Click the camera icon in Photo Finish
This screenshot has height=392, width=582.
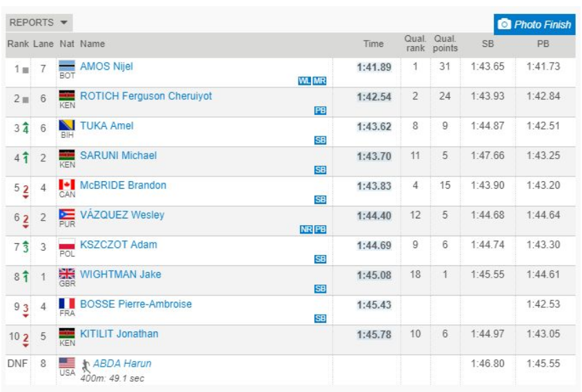505,24
